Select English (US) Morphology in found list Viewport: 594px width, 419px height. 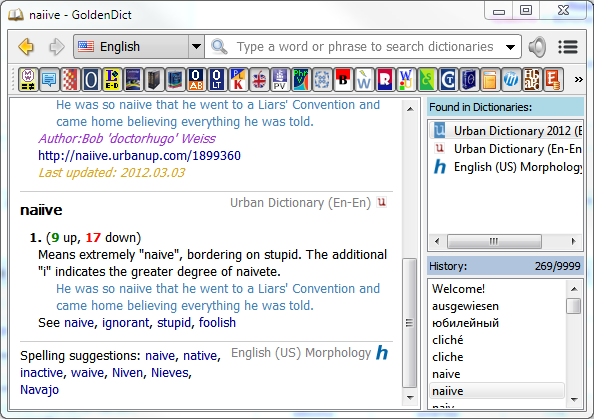[x=506, y=167]
